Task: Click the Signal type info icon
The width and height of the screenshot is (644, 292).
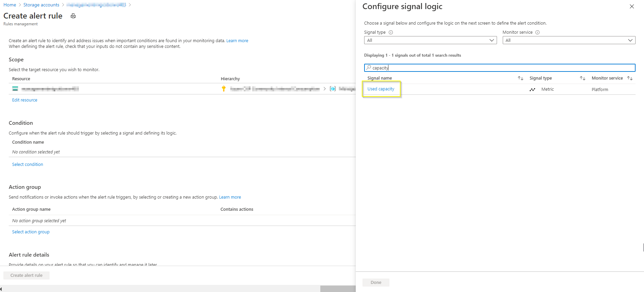Action: (391, 32)
